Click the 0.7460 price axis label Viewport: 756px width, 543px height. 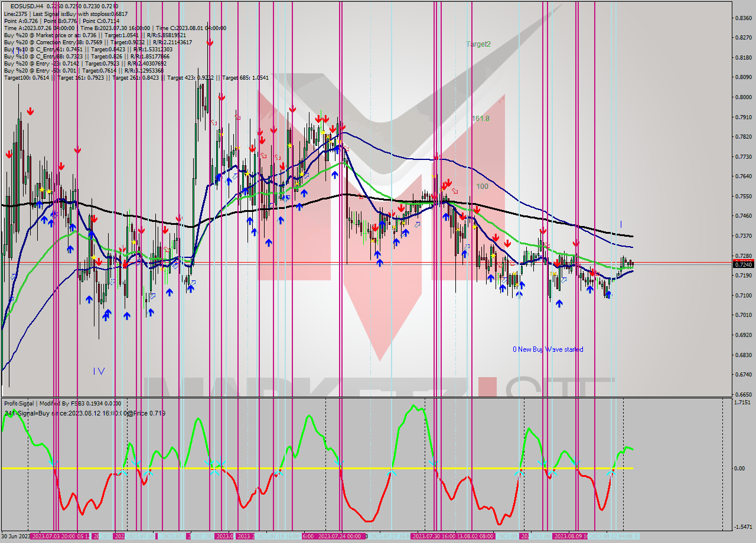[743, 216]
